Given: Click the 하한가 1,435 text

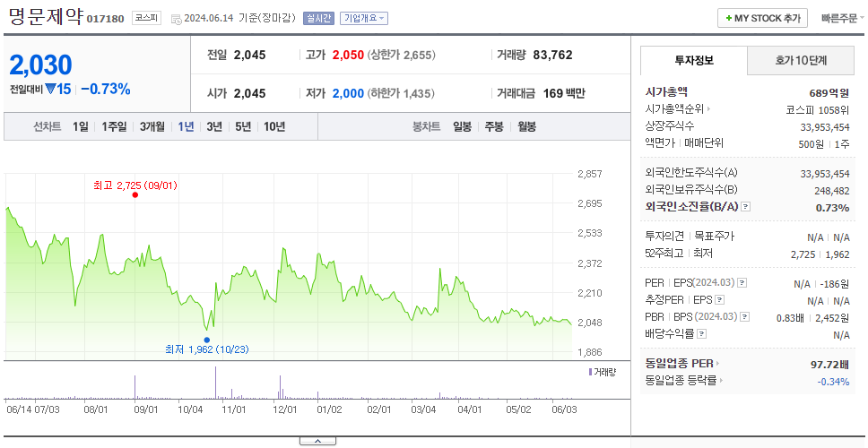Looking at the screenshot, I should 402,93.
